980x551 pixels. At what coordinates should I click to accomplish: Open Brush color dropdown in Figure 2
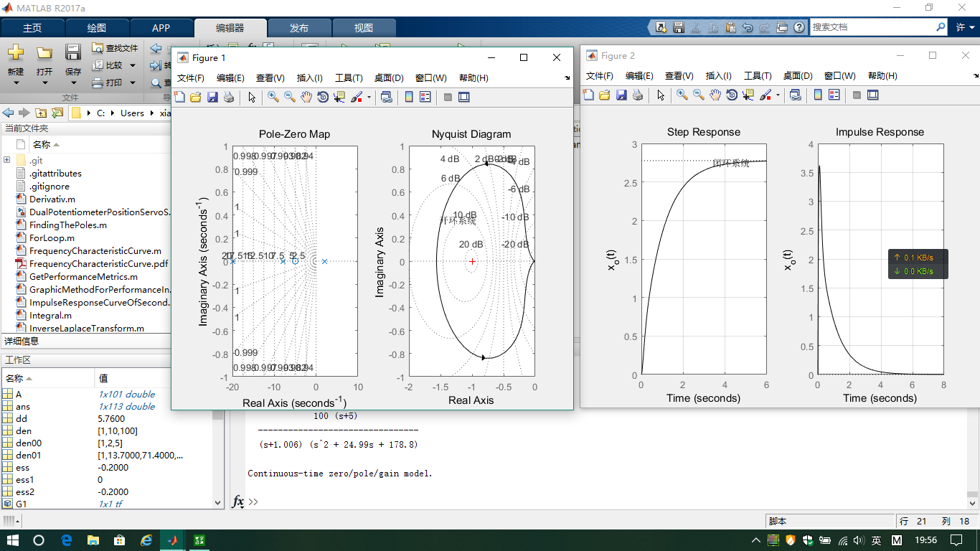(778, 95)
